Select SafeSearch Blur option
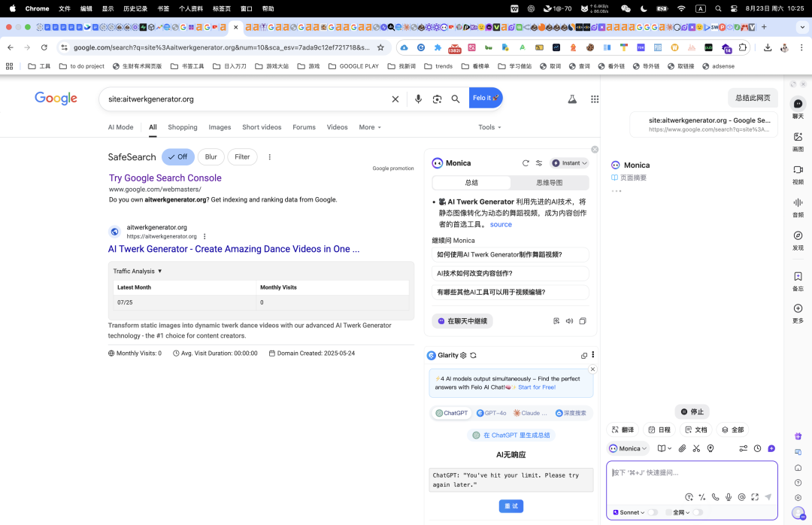This screenshot has width=812, height=525. [x=211, y=157]
